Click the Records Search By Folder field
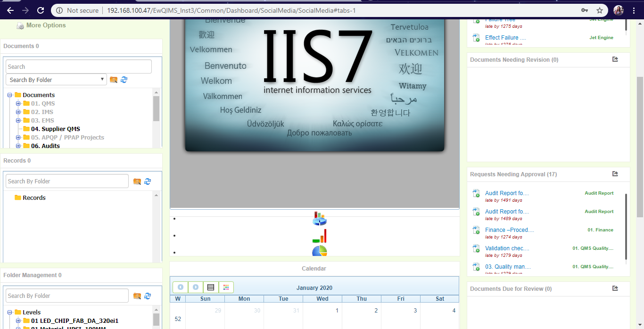The width and height of the screenshot is (644, 329). coord(67,181)
